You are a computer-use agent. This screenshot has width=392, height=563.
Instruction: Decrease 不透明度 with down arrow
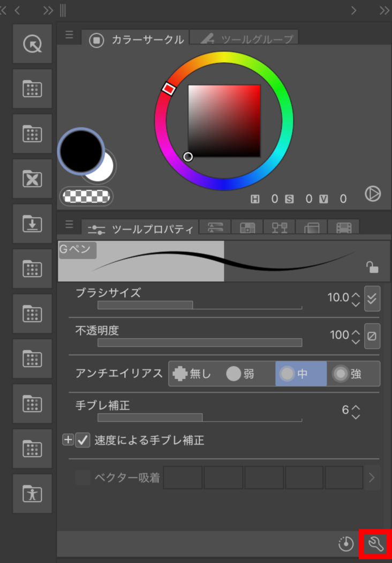pyautogui.click(x=356, y=342)
